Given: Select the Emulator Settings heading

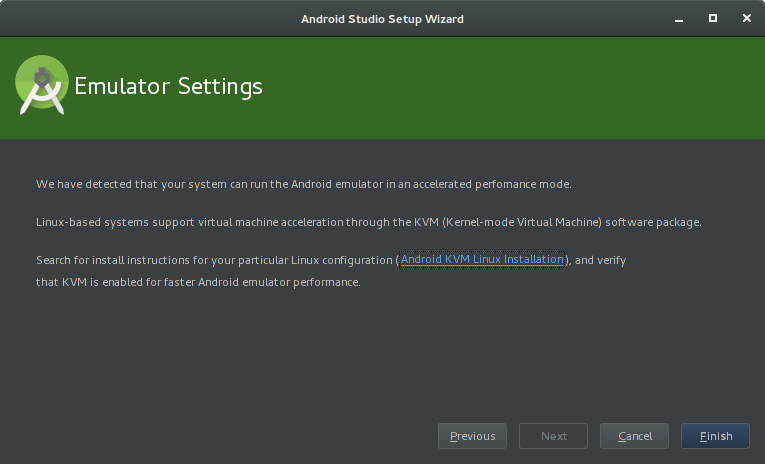Looking at the screenshot, I should click(168, 86).
